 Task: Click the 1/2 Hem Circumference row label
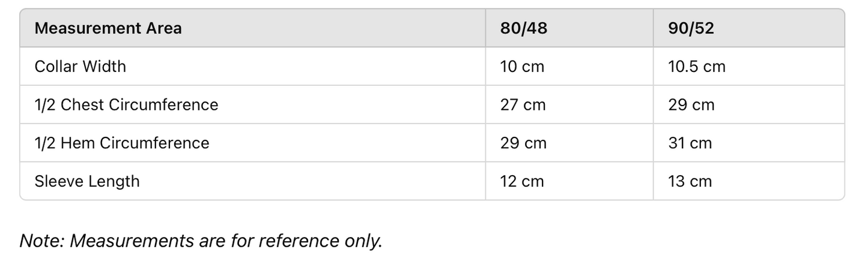click(122, 143)
